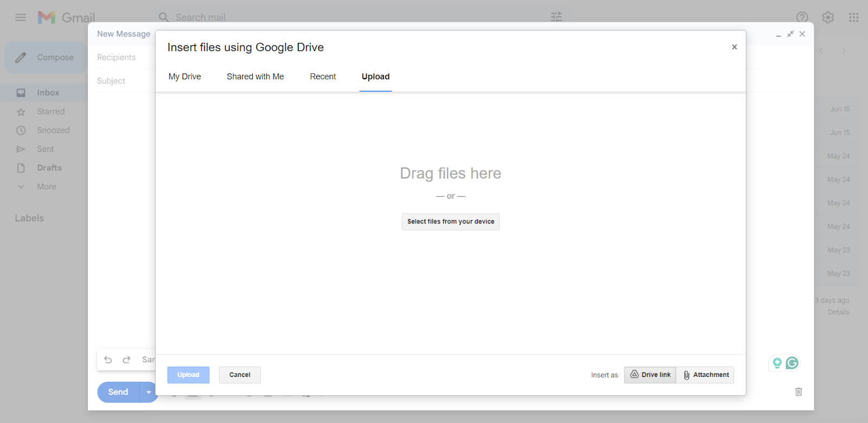Image resolution: width=868 pixels, height=423 pixels.
Task: Switch to the My Drive tab
Action: pyautogui.click(x=184, y=76)
